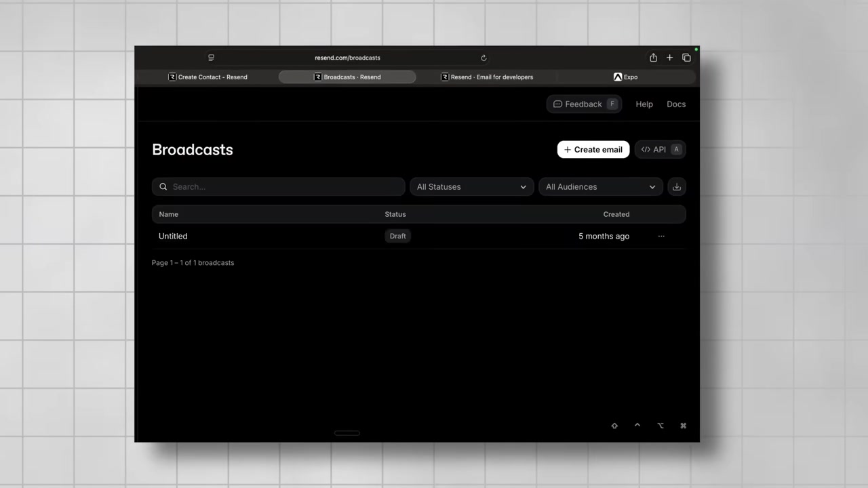
Task: Click the browser reload page icon
Action: [484, 58]
